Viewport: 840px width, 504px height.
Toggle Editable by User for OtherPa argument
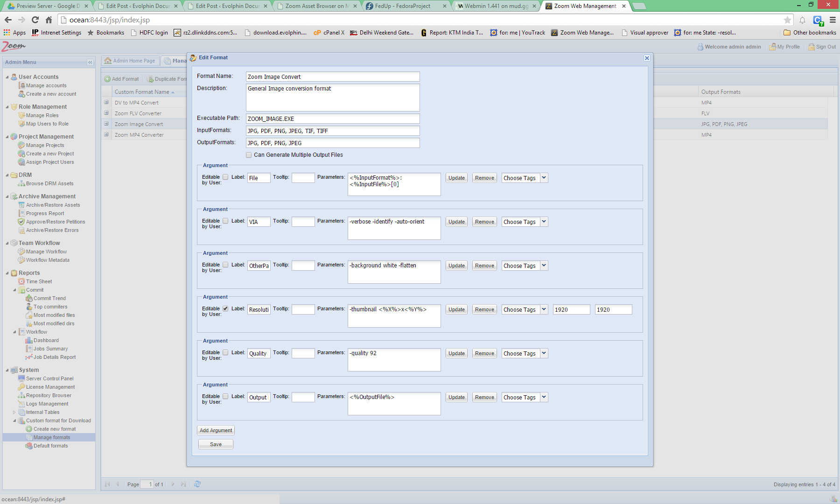pos(225,265)
